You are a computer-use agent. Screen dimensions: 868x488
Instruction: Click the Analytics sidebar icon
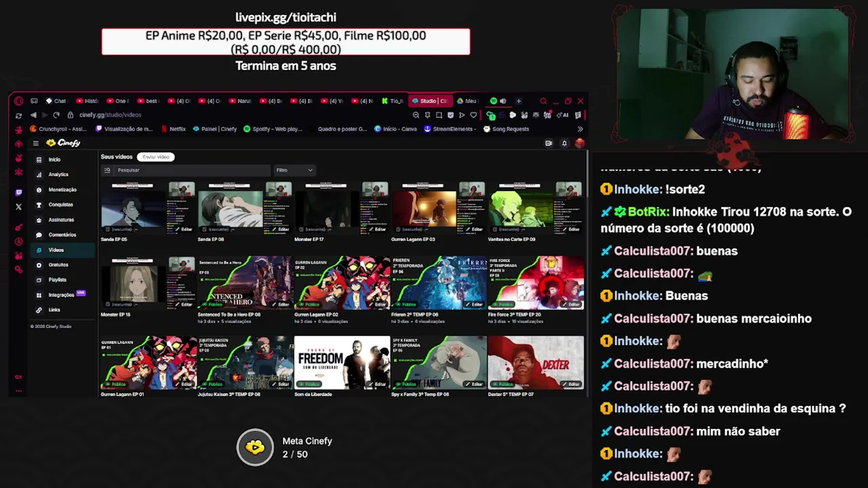[x=39, y=174]
